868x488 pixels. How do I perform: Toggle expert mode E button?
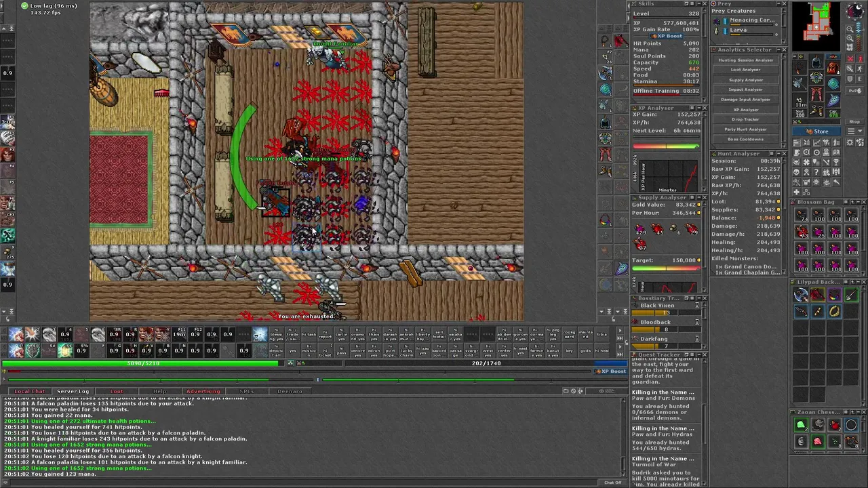click(859, 79)
